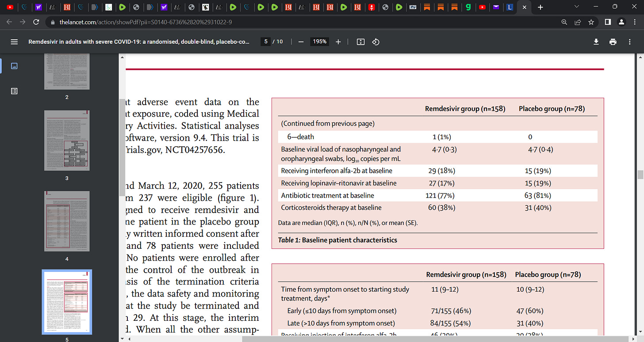The image size is (644, 342).
Task: Switch sidebar to document outline view
Action: pos(14,91)
